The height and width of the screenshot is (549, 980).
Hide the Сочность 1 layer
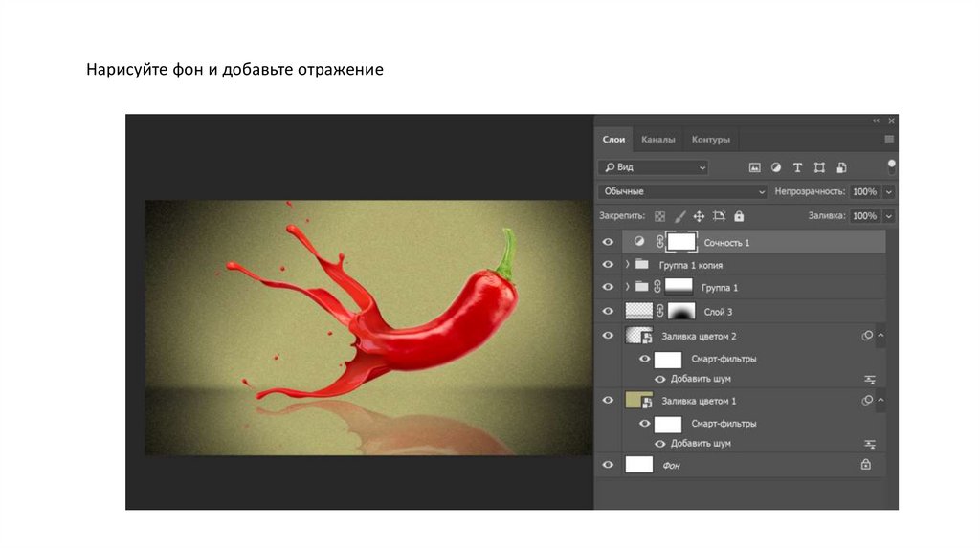(x=608, y=242)
